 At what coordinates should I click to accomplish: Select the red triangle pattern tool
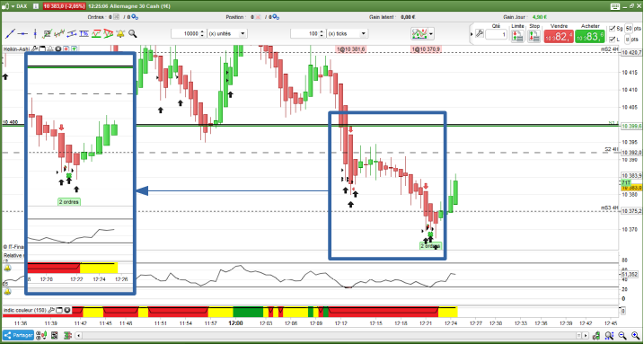point(109,33)
